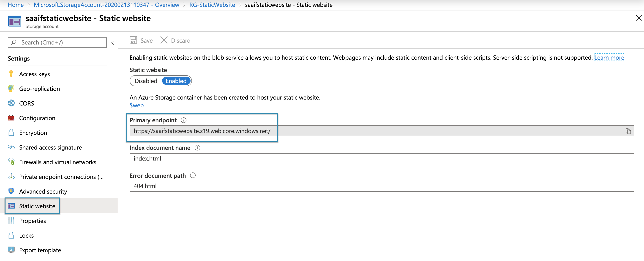Close the Static website blade
Image resolution: width=644 pixels, height=261 pixels.
(x=639, y=18)
